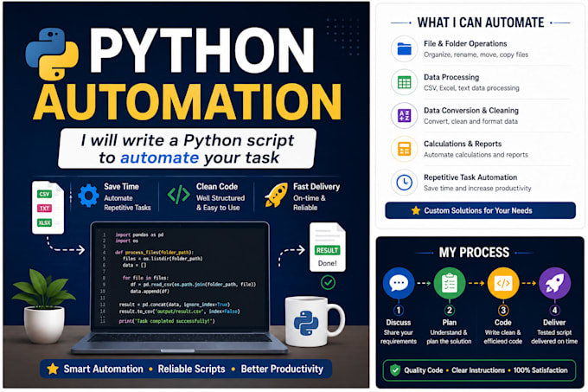
Task: Click the 'I will write a Python script' banner
Action: 188,149
